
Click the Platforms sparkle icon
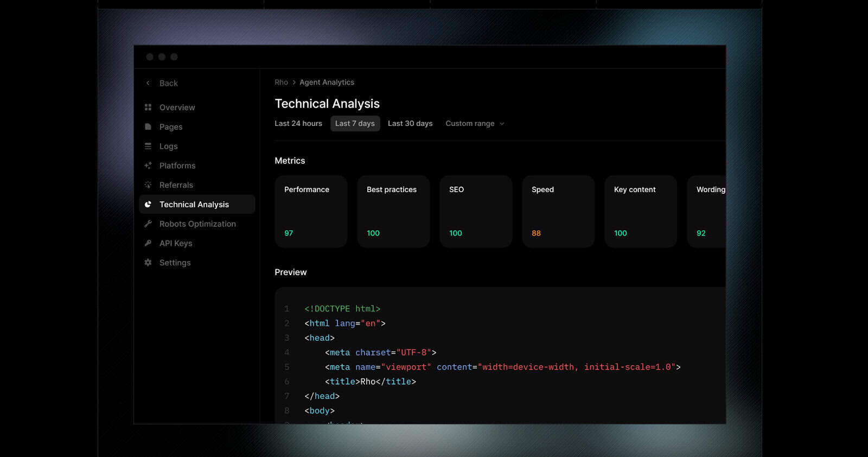[x=148, y=166]
